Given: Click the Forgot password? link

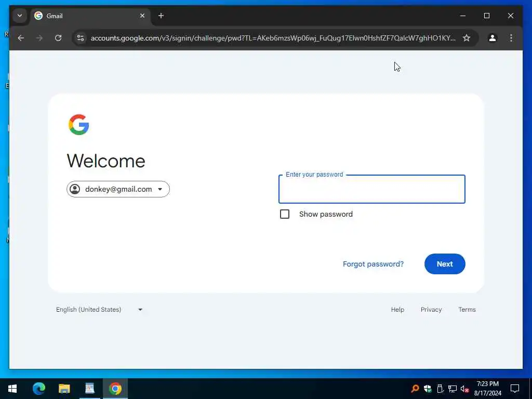Looking at the screenshot, I should click(x=373, y=264).
